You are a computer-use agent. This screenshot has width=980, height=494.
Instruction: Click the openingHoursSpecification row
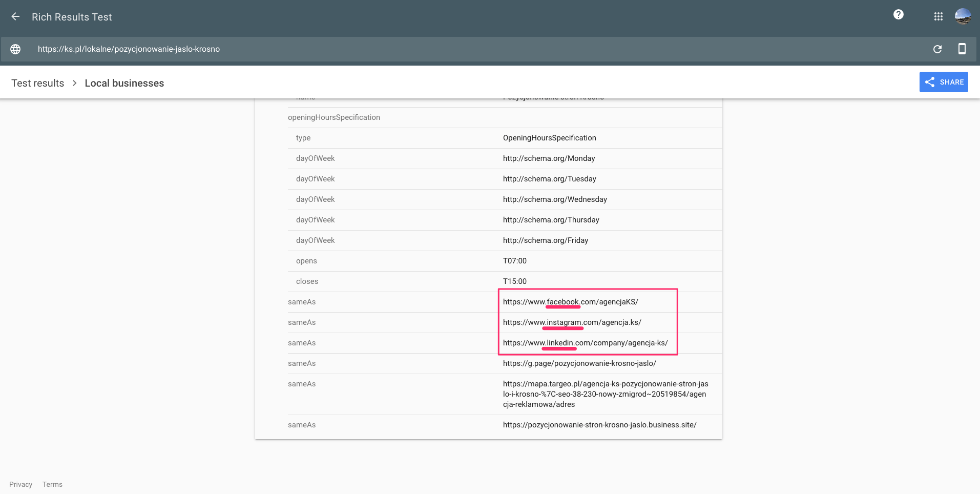[x=334, y=117]
